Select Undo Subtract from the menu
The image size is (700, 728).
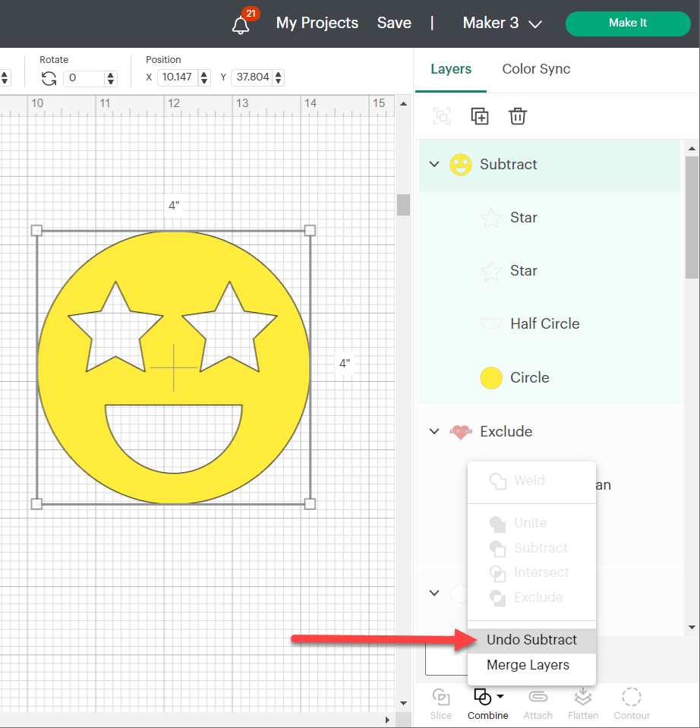tap(531, 640)
